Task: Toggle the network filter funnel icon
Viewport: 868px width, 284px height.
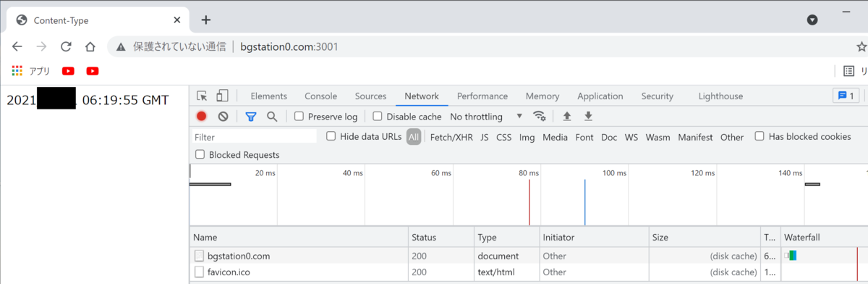Action: 251,116
